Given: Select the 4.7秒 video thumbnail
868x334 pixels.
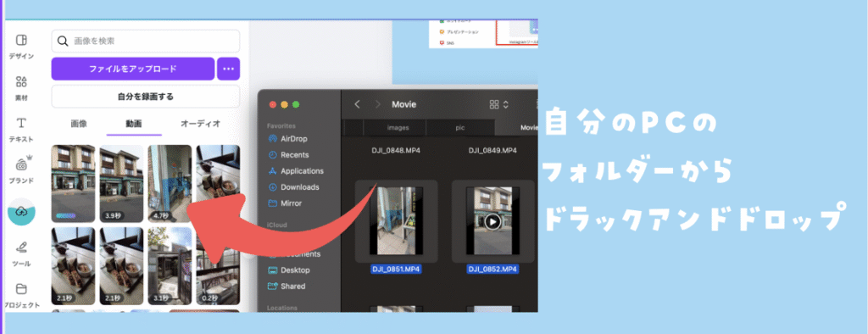Looking at the screenshot, I should coord(170,183).
